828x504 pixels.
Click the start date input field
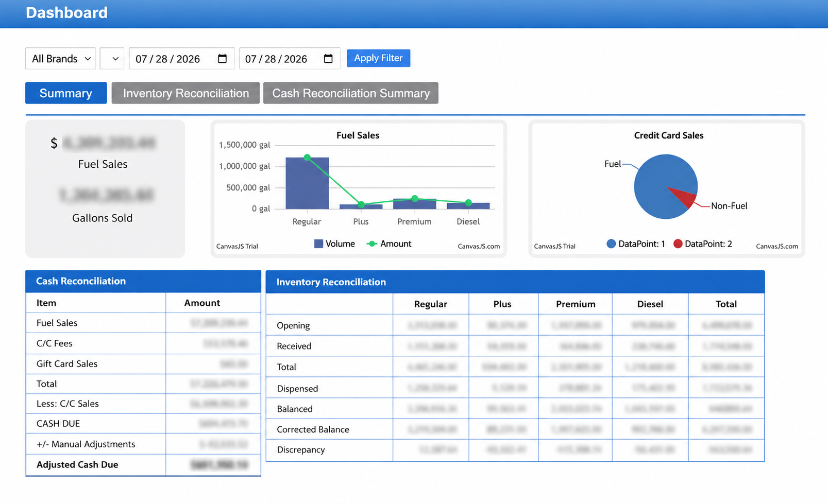181,59
